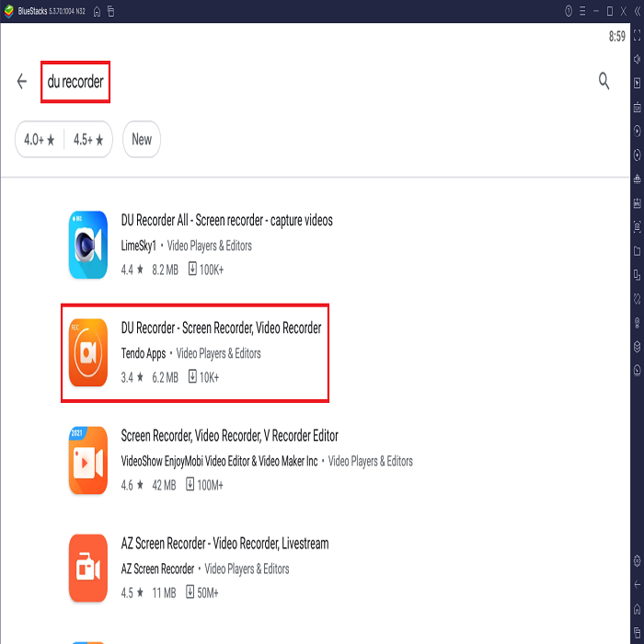Open DU Recorder All app icon

pyautogui.click(x=88, y=245)
